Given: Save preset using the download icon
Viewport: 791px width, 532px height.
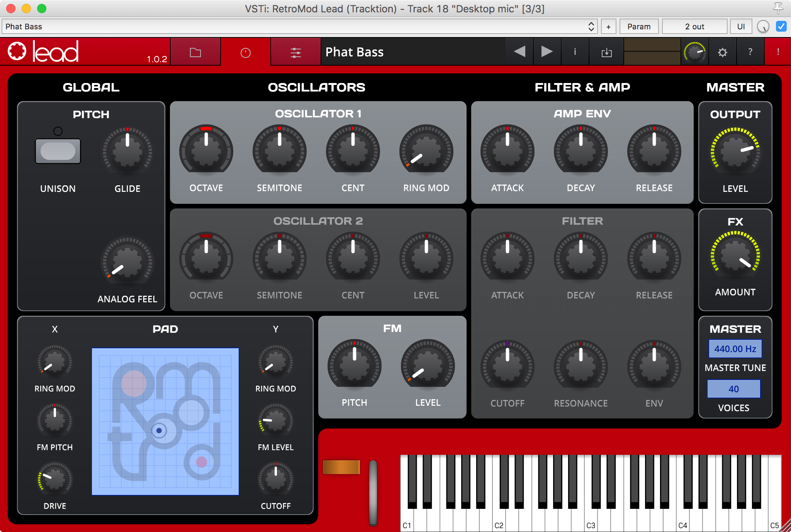Looking at the screenshot, I should (x=606, y=52).
